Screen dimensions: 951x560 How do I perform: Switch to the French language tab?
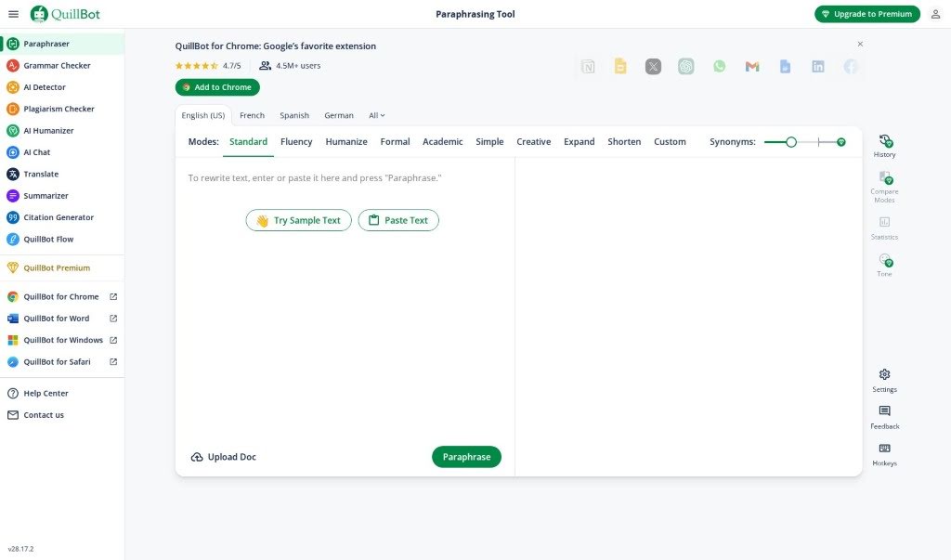(252, 115)
